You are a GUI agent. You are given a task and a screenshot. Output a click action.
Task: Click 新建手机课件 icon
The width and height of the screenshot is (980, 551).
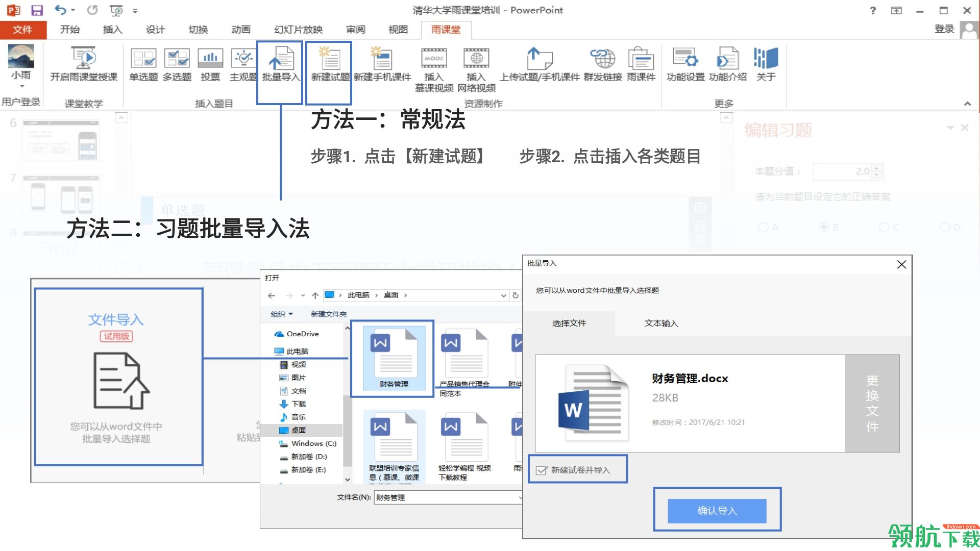coord(382,64)
